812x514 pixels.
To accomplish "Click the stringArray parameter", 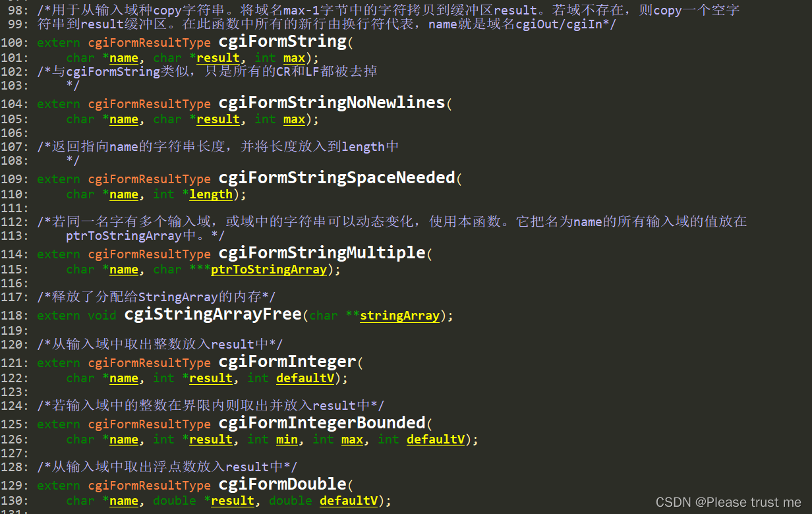I will [x=399, y=316].
